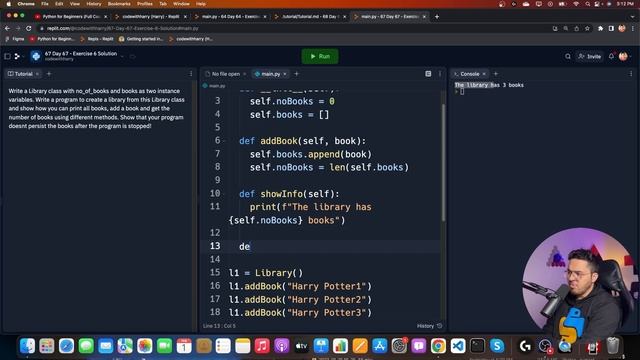Open Replit notifications bell

point(611,56)
